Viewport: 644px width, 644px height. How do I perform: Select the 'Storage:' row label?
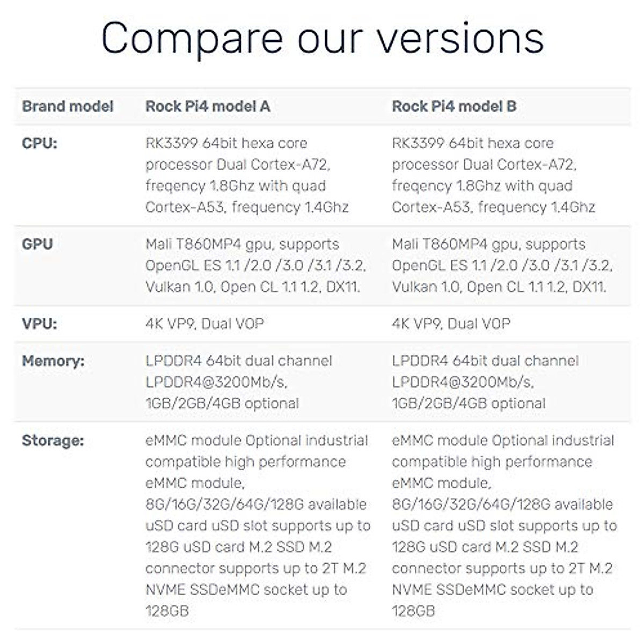click(x=53, y=441)
